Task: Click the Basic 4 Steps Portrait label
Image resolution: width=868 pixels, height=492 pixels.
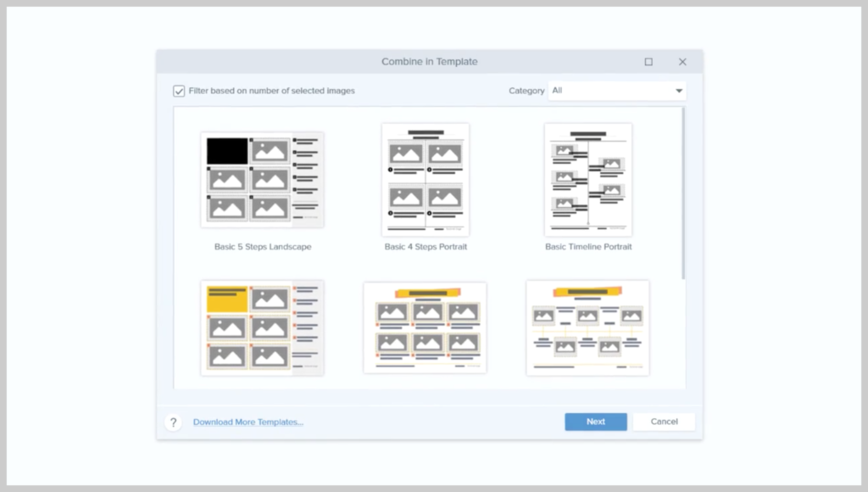Action: 426,247
